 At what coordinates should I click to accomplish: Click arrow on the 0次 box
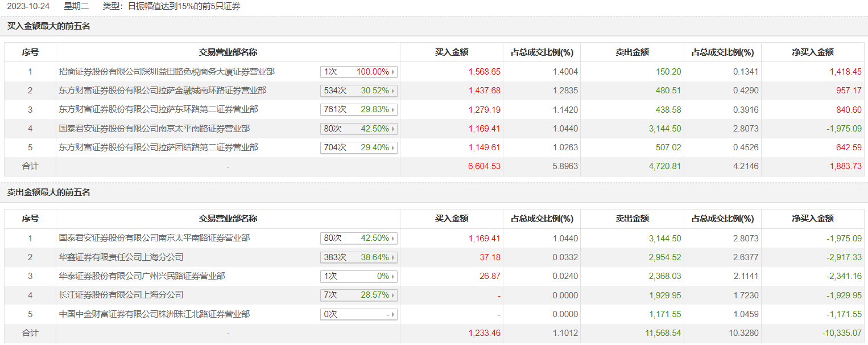pos(393,315)
